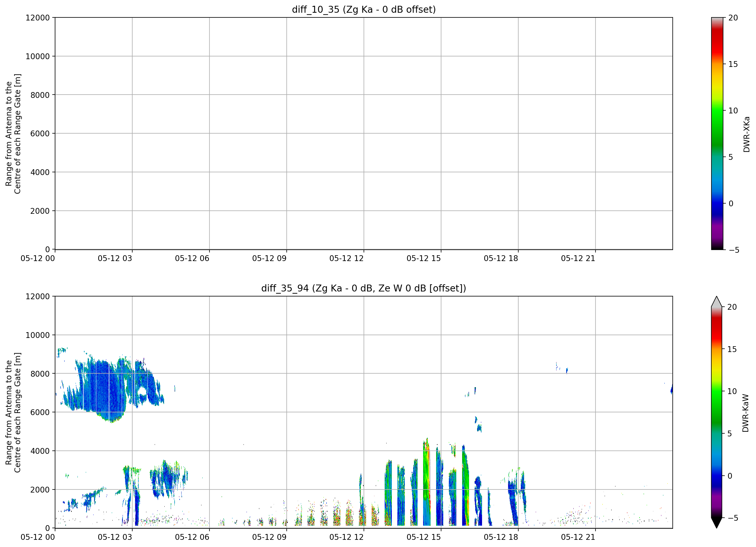Viewport: 756px width, 547px height.
Task: Click '05-12 00' under the diff_10_35 plot
Action: (38, 259)
